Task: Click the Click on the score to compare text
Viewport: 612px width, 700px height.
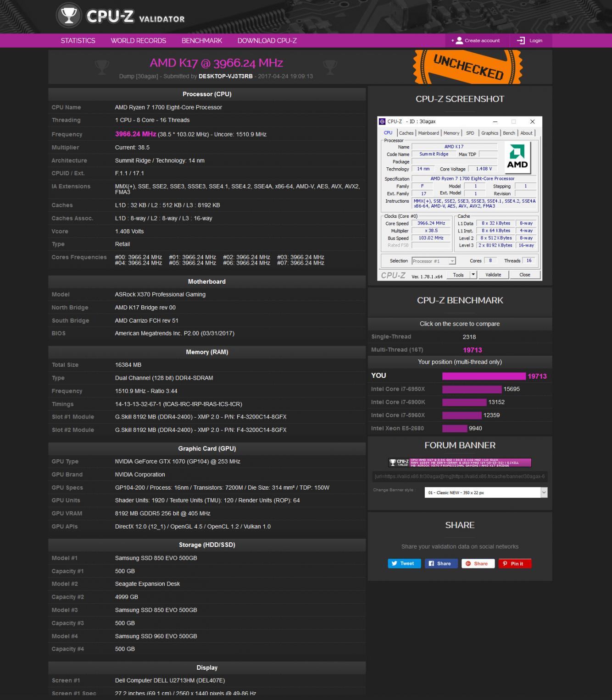Action: pyautogui.click(x=460, y=324)
